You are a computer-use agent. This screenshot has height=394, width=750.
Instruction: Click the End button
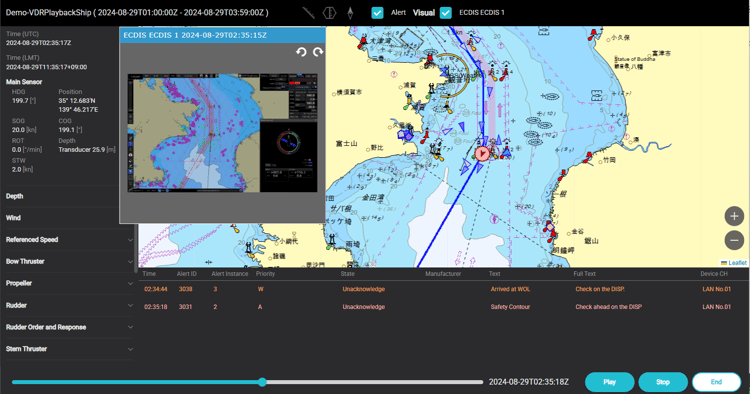716,382
